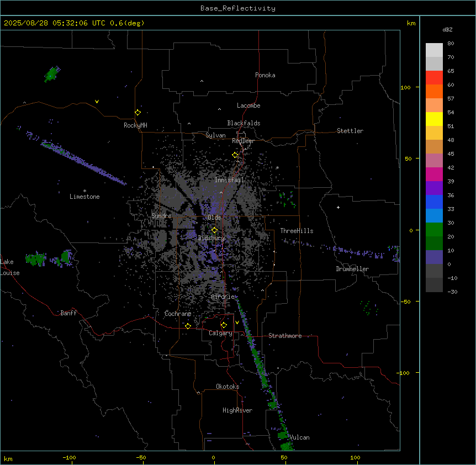
Task: Click the Didsbury town label
Action: coord(211,238)
